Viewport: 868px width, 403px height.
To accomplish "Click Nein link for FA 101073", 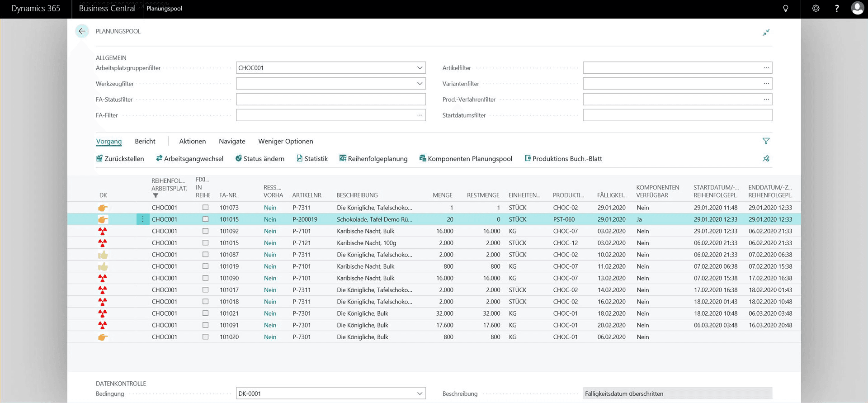I will (x=270, y=208).
